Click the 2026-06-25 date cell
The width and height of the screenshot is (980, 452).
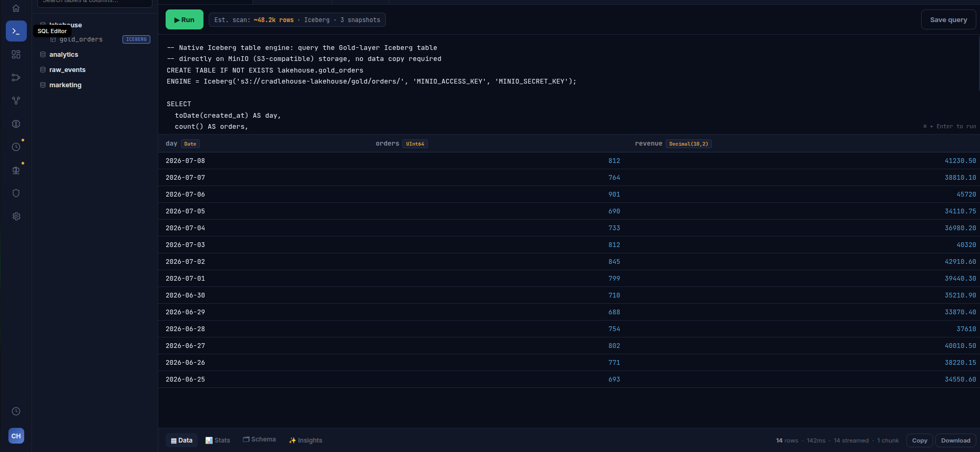(x=185, y=379)
